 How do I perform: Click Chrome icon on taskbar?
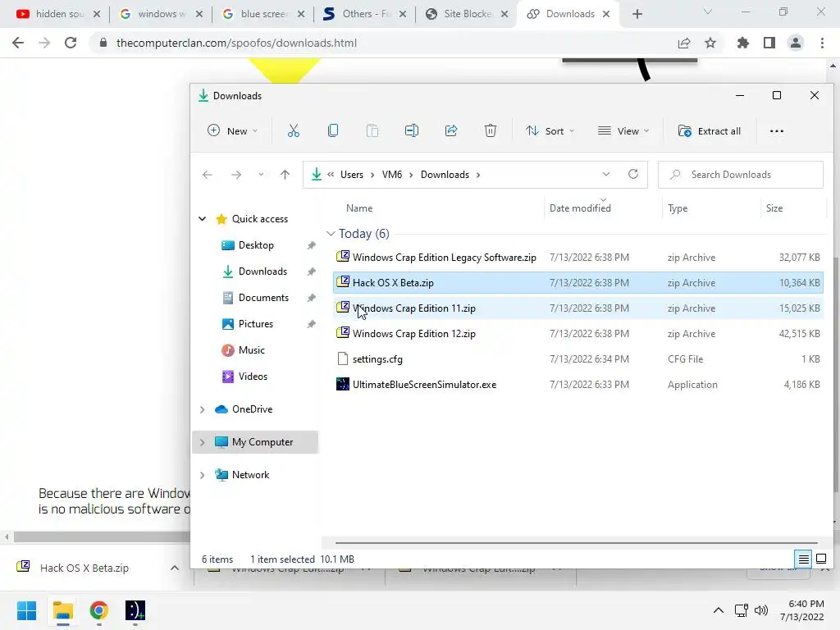(x=98, y=610)
